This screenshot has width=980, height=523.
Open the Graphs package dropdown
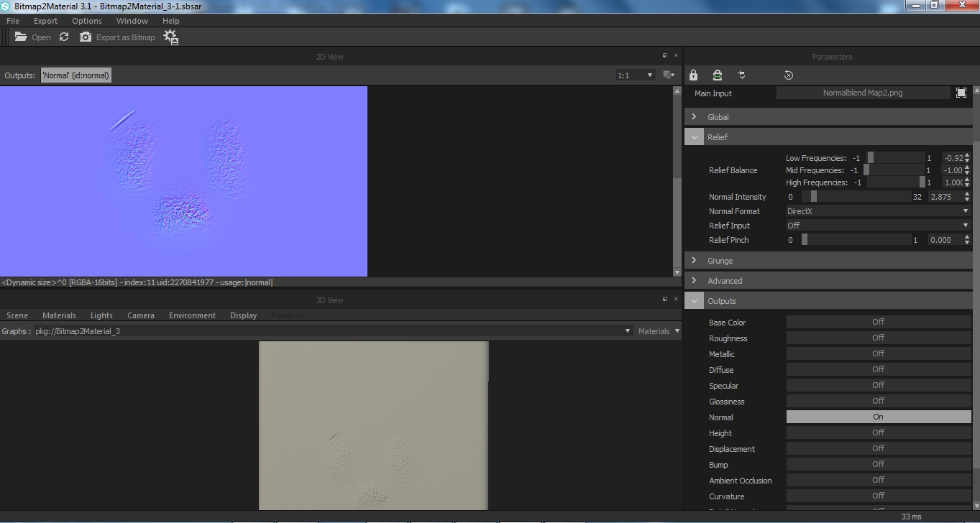[332, 331]
